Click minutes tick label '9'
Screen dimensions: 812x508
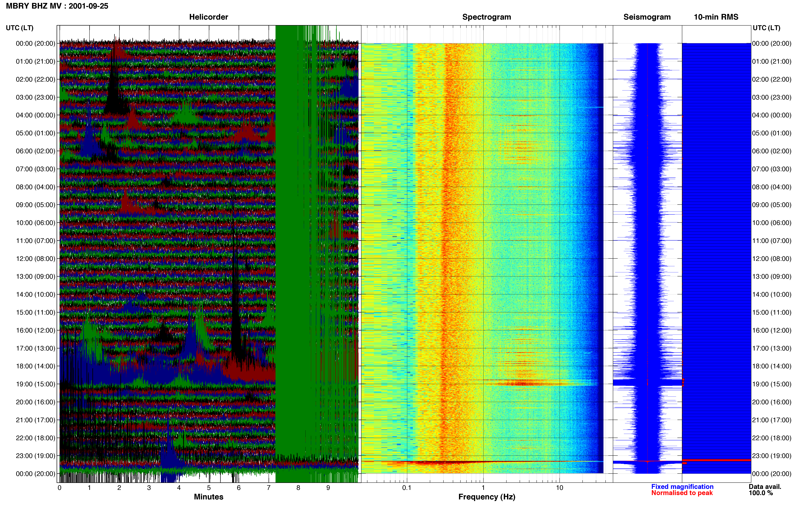point(328,488)
